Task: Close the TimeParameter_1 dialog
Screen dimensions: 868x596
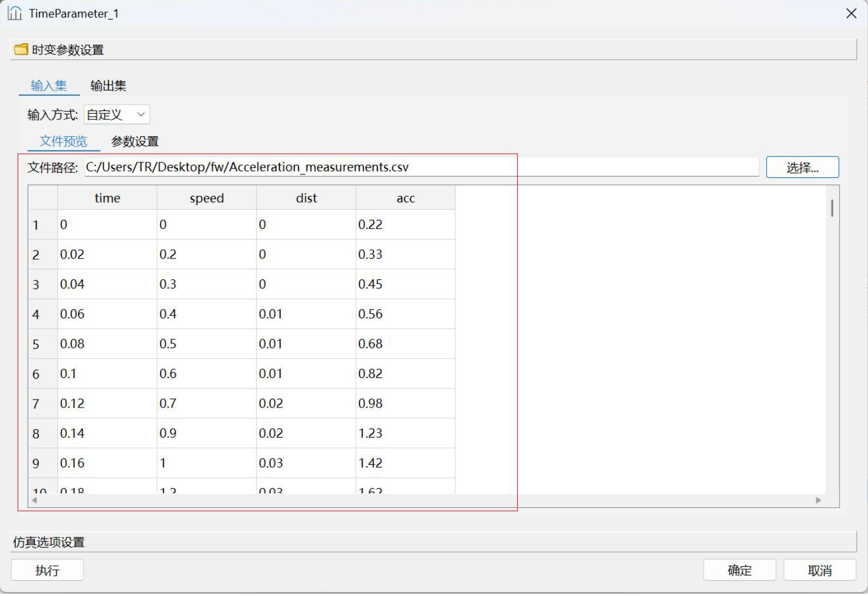Action: click(851, 13)
